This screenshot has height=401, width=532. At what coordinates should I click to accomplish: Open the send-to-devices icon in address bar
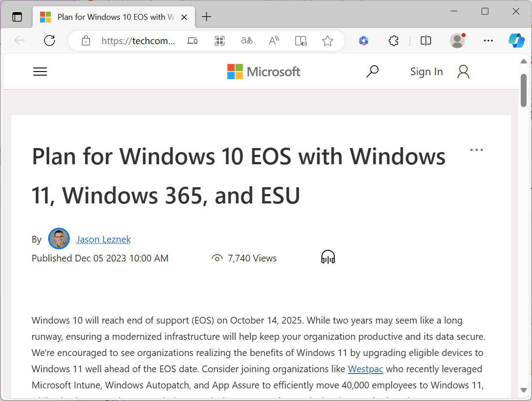(x=192, y=41)
